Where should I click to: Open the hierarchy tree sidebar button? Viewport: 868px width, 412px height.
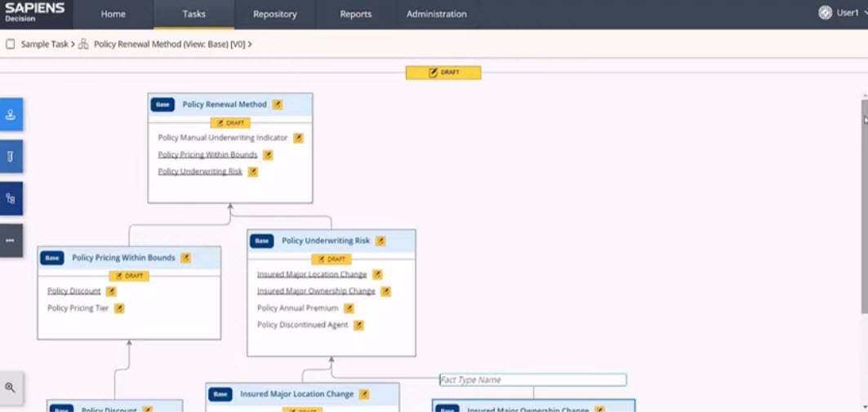[x=11, y=198]
